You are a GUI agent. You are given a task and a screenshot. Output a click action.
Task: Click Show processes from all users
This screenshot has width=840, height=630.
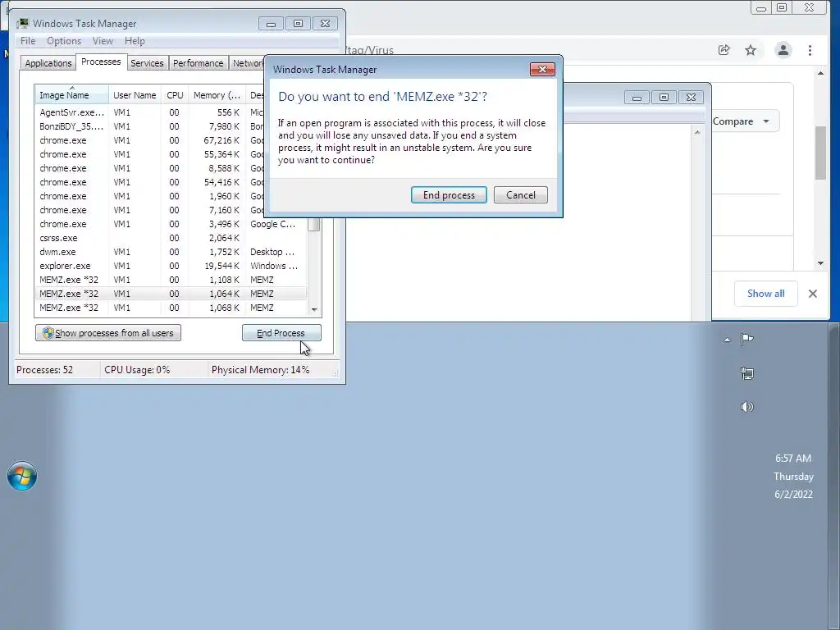[108, 333]
